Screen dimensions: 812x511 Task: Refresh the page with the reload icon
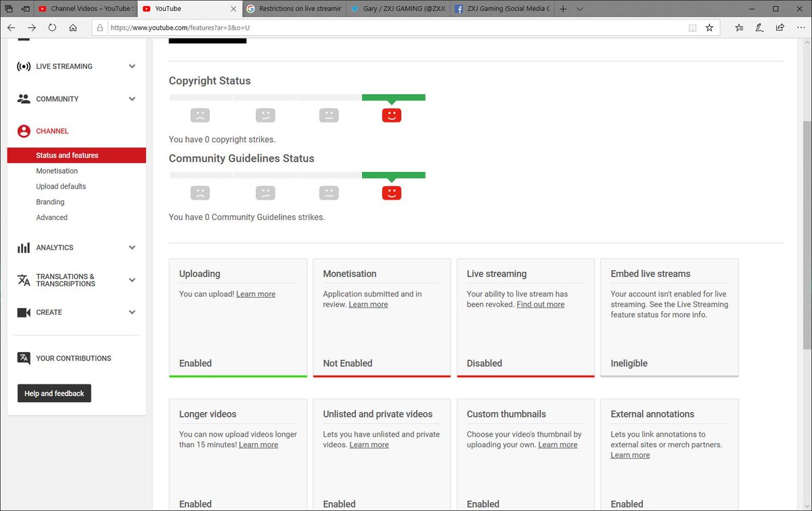tap(52, 28)
